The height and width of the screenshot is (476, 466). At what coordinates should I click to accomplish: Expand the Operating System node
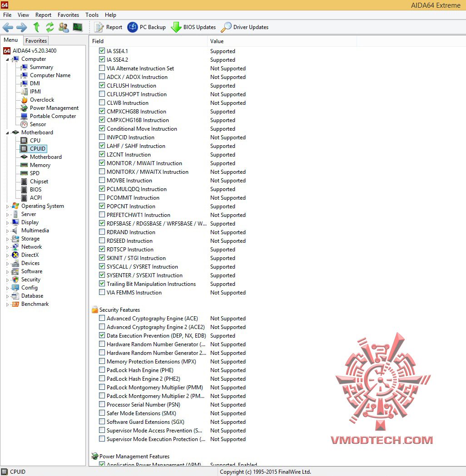point(7,206)
